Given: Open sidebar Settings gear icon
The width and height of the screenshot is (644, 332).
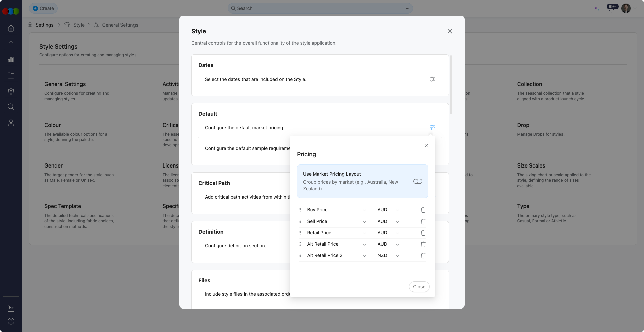Looking at the screenshot, I should 11,91.
